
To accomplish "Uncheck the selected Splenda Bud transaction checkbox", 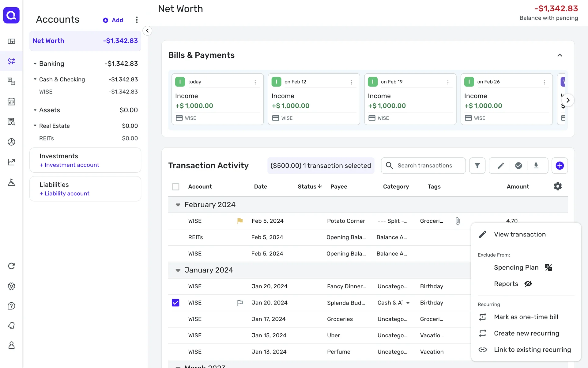I will tap(175, 303).
